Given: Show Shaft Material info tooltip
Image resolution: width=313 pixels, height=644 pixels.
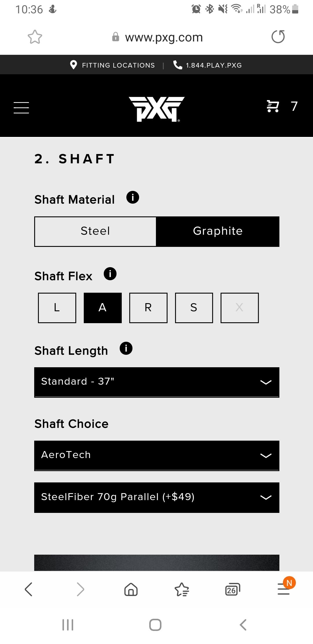Looking at the screenshot, I should click(x=133, y=198).
